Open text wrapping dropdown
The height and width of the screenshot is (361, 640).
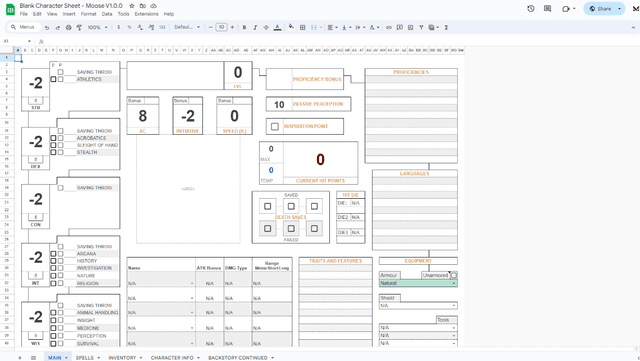360,27
